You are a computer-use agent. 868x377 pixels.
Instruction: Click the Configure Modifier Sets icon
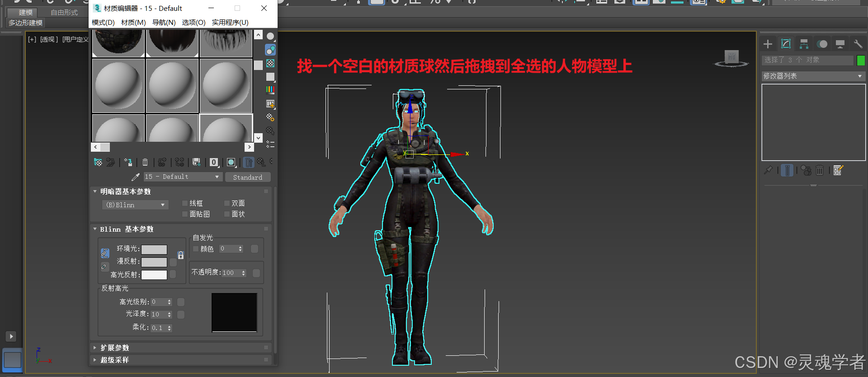coord(838,170)
